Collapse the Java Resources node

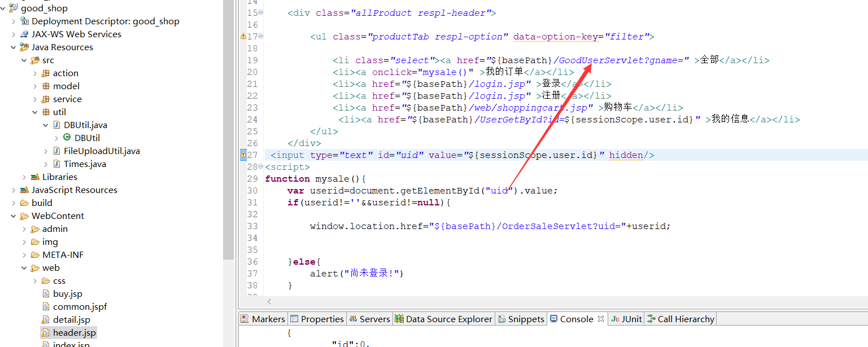[14, 47]
